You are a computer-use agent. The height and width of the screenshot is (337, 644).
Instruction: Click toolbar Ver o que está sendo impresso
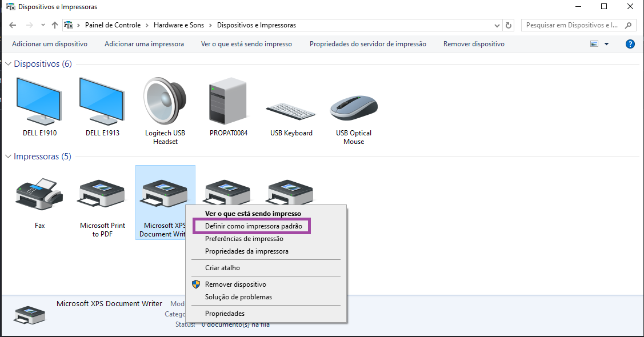tap(246, 44)
